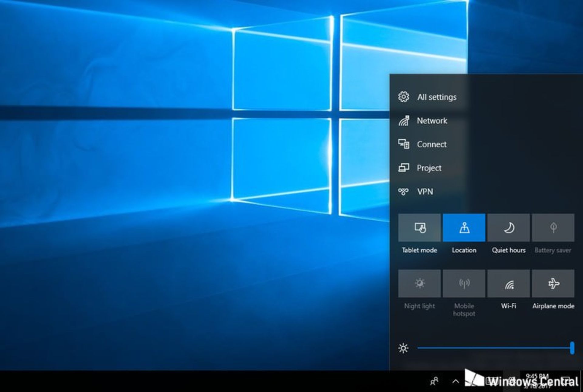The image size is (583, 392).
Task: Click the brightness sun icon
Action: click(x=403, y=349)
